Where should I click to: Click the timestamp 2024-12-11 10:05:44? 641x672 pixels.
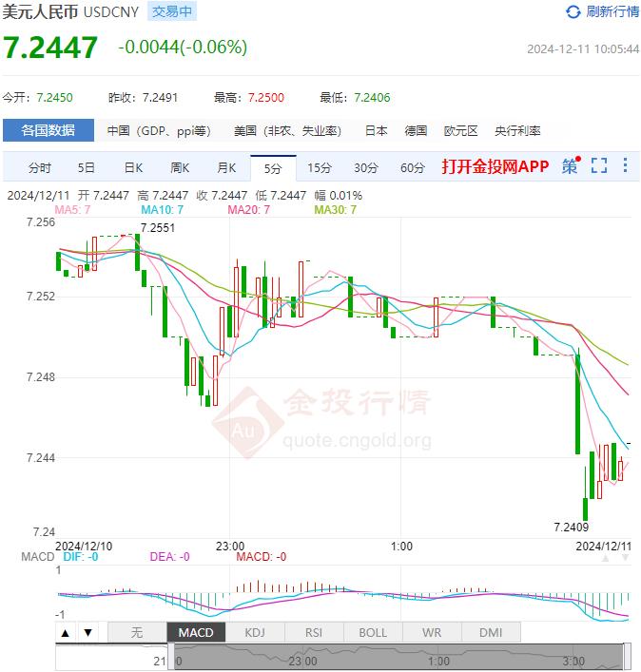pos(583,49)
